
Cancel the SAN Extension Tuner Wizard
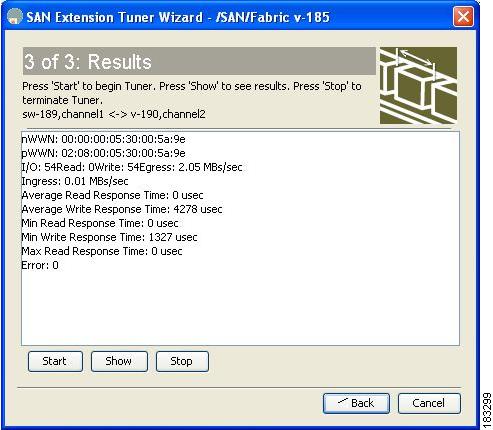coord(429,403)
